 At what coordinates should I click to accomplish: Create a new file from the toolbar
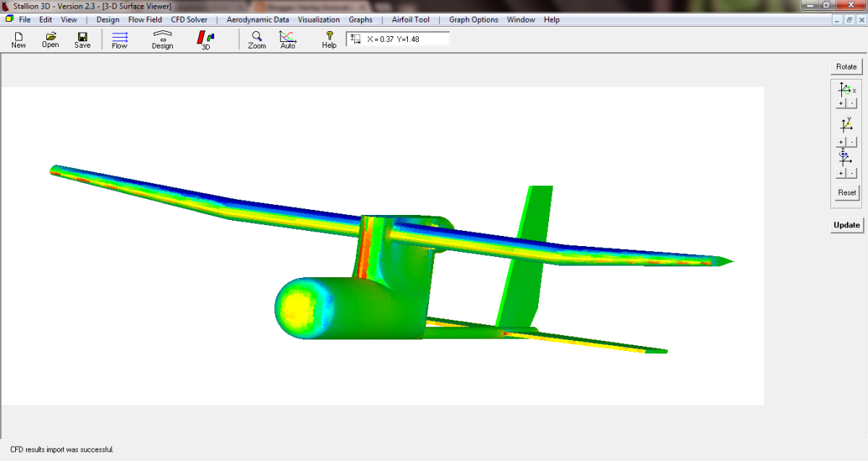[18, 38]
